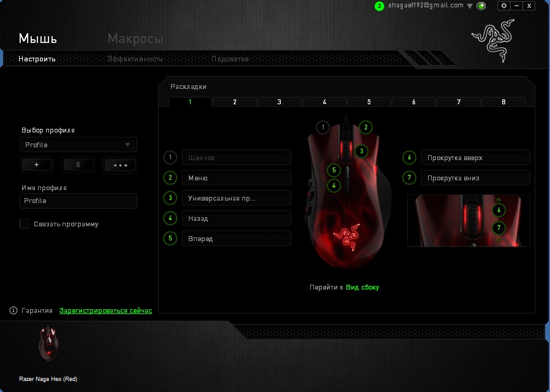Image resolution: width=550 pixels, height=392 pixels.
Task: Open the Универсальная пр... button assignment
Action: (237, 198)
